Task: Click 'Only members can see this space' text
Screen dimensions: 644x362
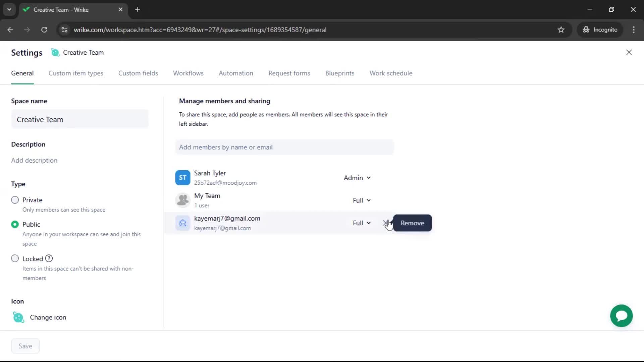Action: (x=64, y=209)
